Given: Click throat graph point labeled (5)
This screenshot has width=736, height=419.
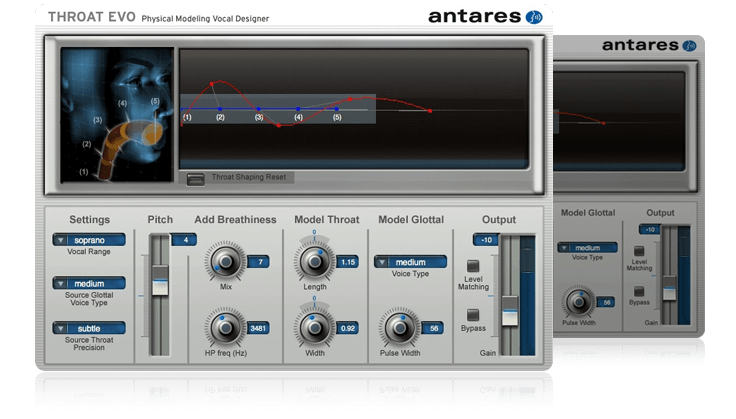Looking at the screenshot, I should point(337,109).
